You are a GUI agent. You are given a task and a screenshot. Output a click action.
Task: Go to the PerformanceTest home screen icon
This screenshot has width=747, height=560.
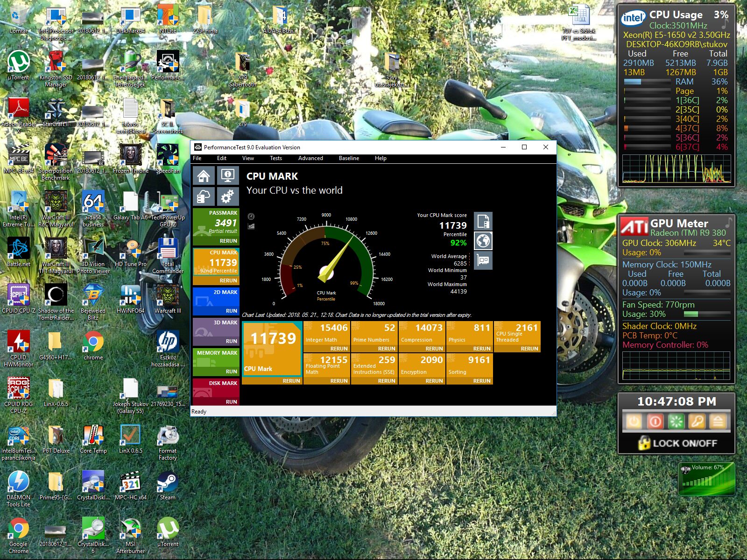point(204,176)
